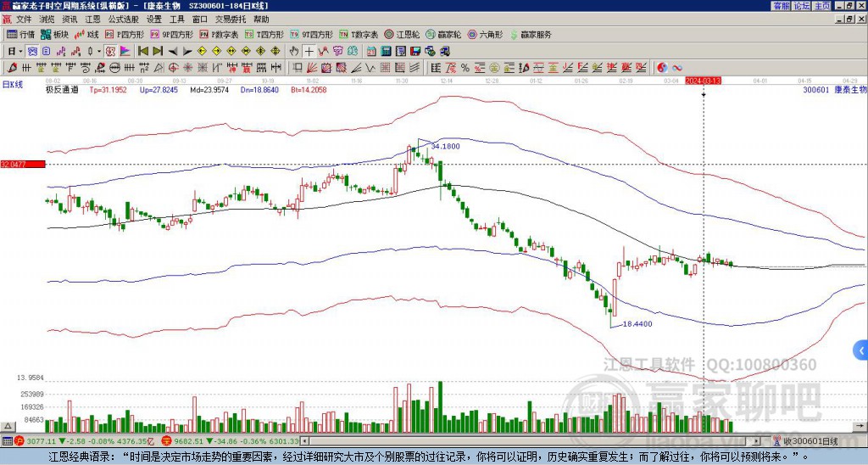Click the 34.1800 high price label
Screen dimensions: 868x465
[445, 146]
